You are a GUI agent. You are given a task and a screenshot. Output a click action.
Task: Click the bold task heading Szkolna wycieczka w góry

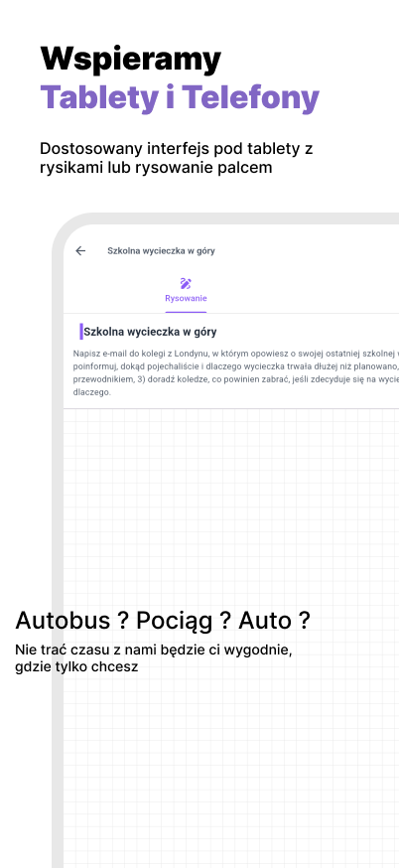[150, 332]
